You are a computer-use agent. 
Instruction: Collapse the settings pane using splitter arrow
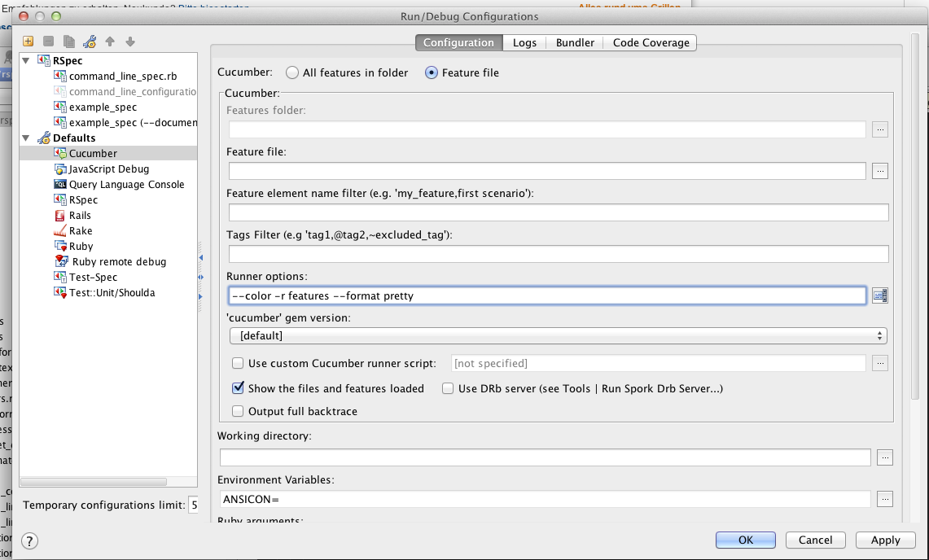201,296
